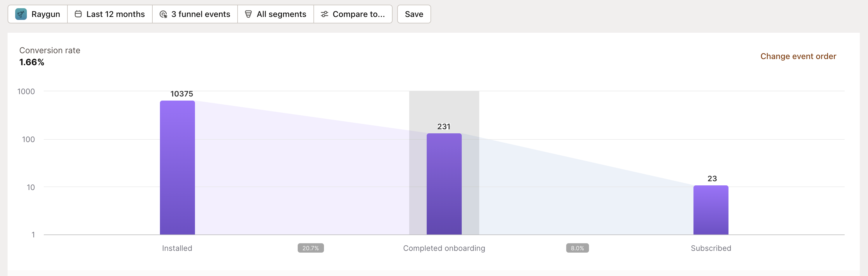Screen dimensions: 868x276
Task: Click the funnel events cursor icon
Action: point(163,14)
